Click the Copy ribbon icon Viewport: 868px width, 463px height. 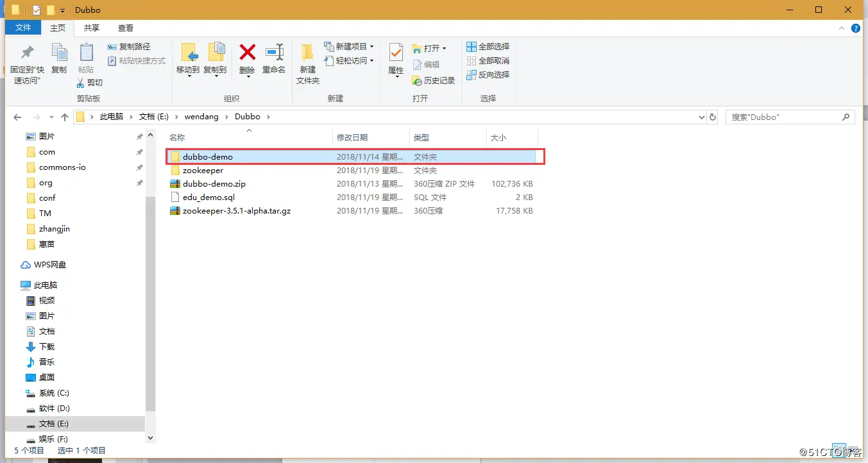coord(59,58)
